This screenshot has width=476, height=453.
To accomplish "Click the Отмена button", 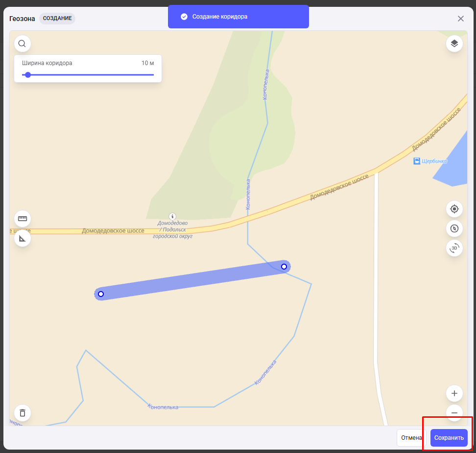I will tap(411, 438).
